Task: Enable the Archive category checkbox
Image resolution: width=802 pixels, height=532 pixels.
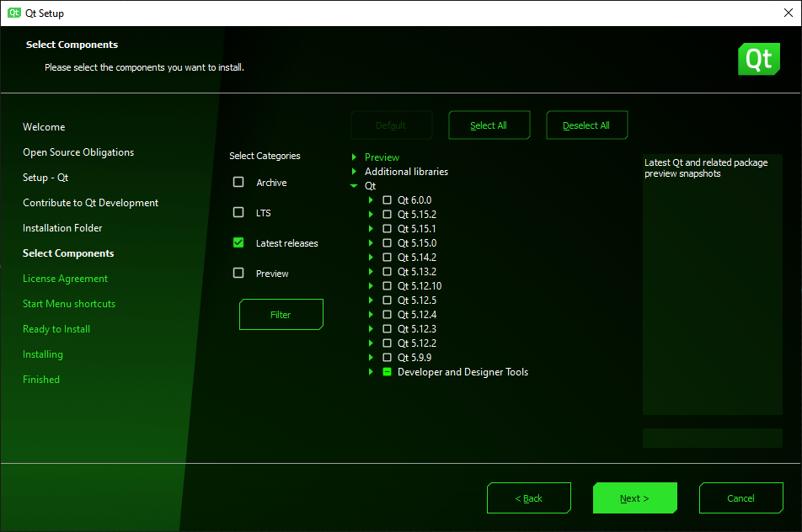Action: 238,182
